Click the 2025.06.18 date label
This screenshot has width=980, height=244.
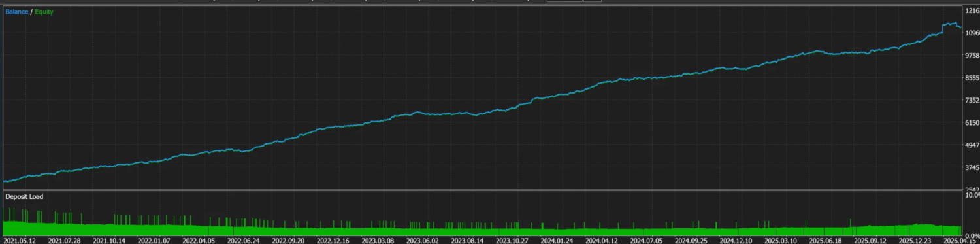(x=825, y=240)
